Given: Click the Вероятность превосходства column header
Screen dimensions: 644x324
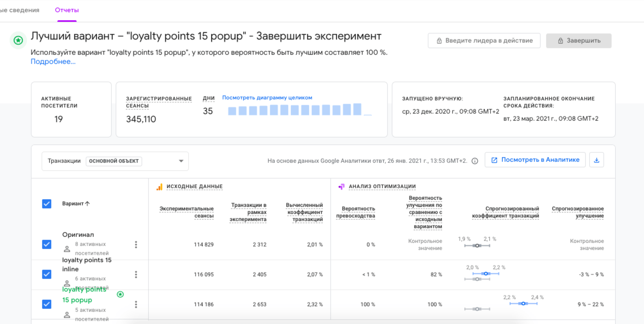Looking at the screenshot, I should [356, 212].
